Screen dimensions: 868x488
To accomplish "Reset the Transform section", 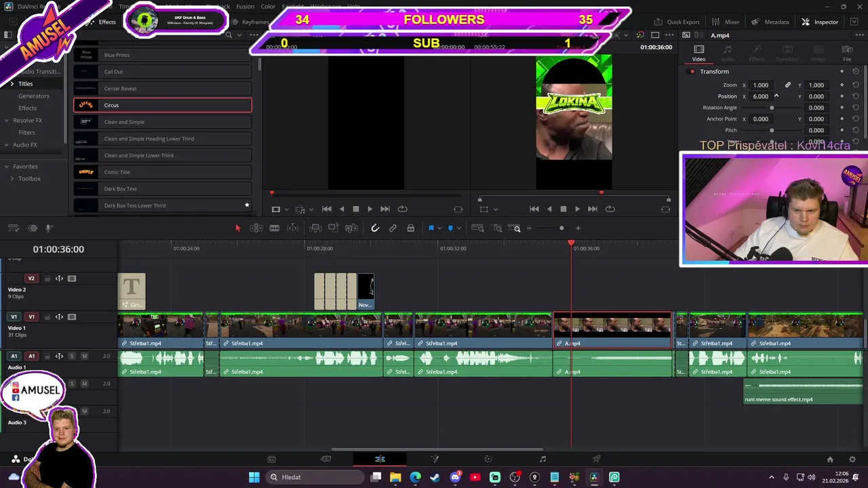I will (x=856, y=71).
